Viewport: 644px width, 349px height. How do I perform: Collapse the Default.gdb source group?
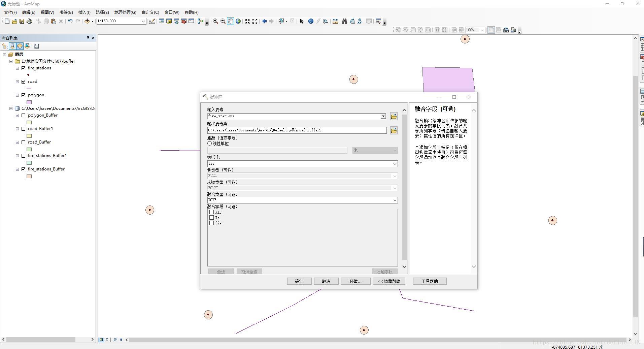click(x=11, y=108)
